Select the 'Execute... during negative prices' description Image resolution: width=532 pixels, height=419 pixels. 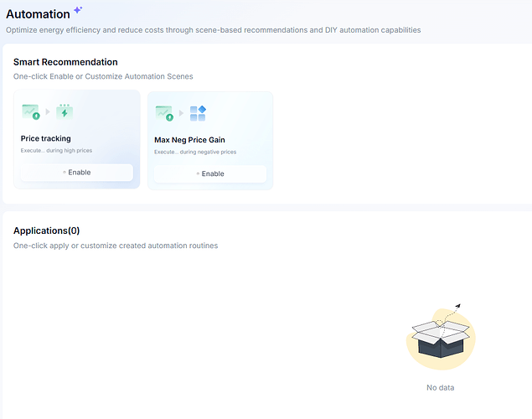(195, 152)
